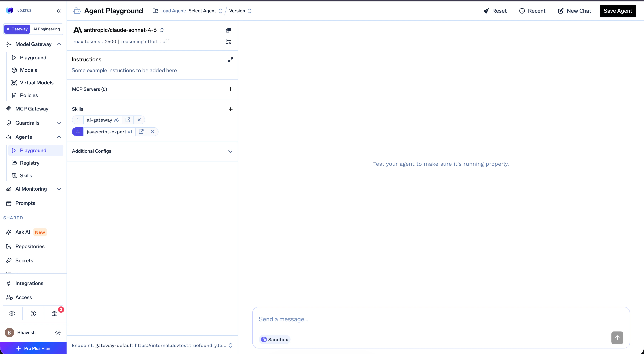Copy the model config with the duplicate icon
This screenshot has width=644, height=354.
coord(228,30)
